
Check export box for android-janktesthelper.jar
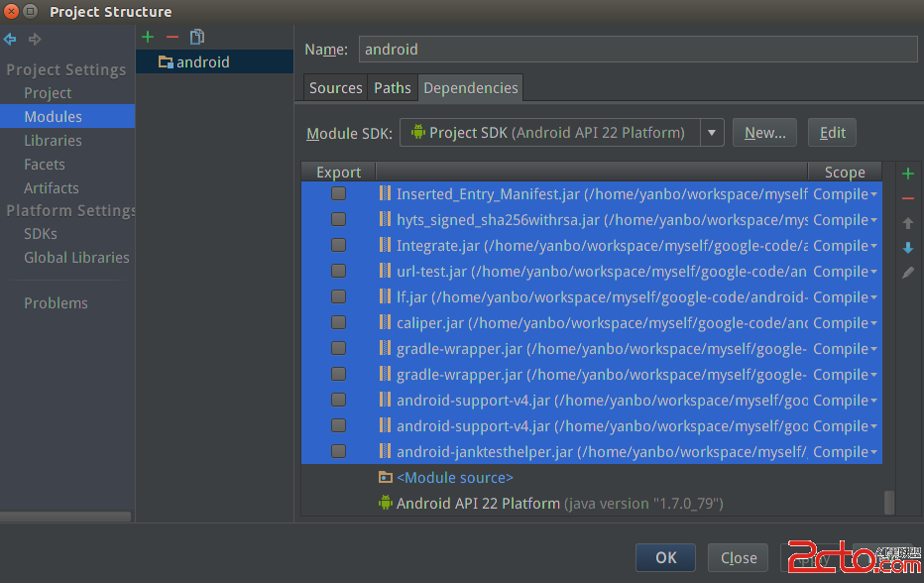point(338,451)
